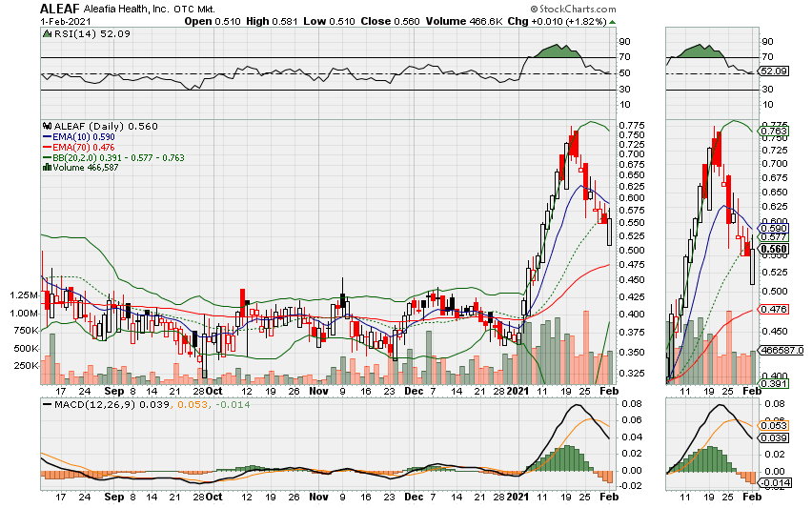Click the 0.476 red value tag
Screen dimensions: 812x508
[x=773, y=309]
